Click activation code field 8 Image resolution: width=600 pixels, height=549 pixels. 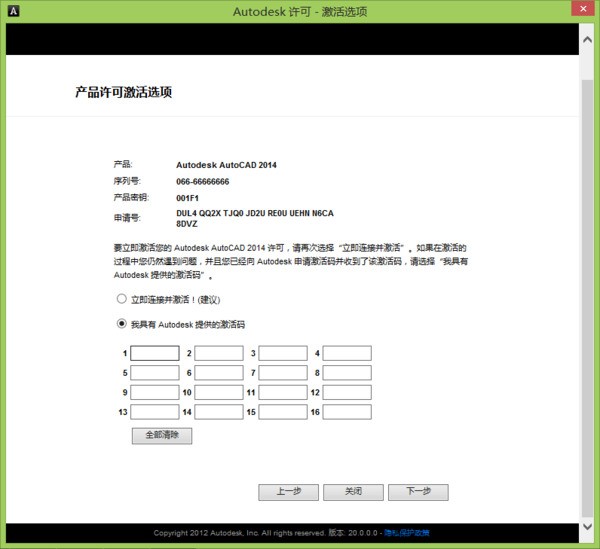tap(347, 373)
